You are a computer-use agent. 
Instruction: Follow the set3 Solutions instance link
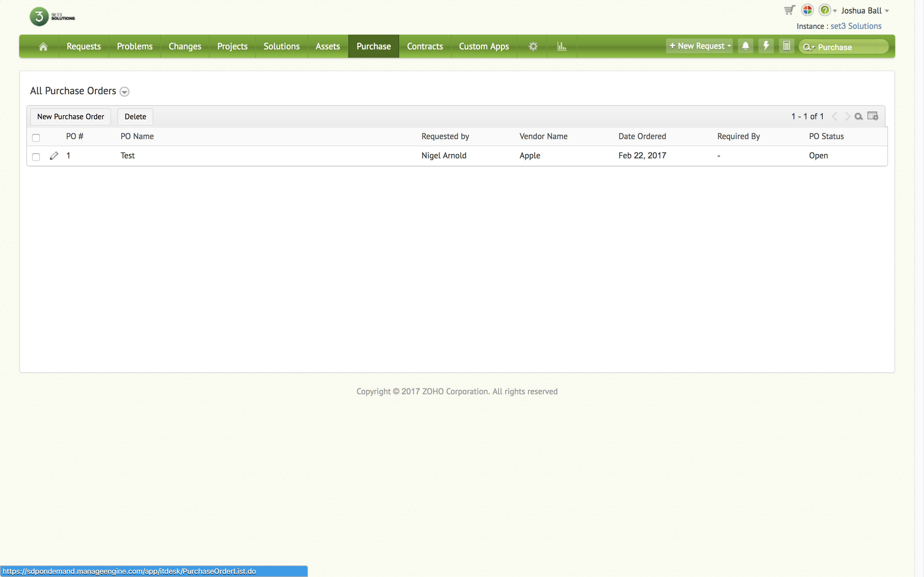tap(856, 26)
